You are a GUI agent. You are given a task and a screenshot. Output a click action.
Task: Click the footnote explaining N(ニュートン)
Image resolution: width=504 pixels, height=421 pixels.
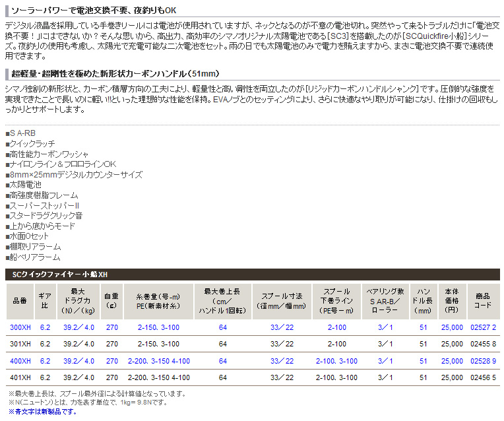[x=88, y=403]
